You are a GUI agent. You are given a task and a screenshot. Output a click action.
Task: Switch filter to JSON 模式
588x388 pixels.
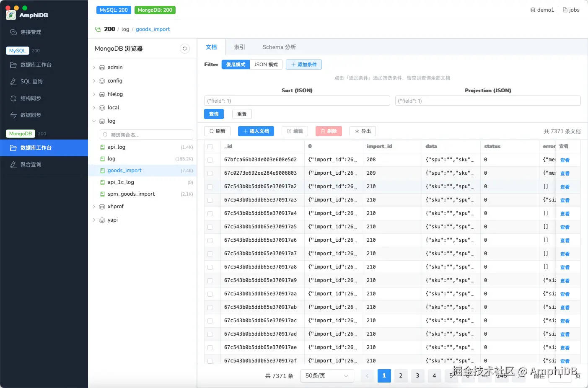pos(266,65)
